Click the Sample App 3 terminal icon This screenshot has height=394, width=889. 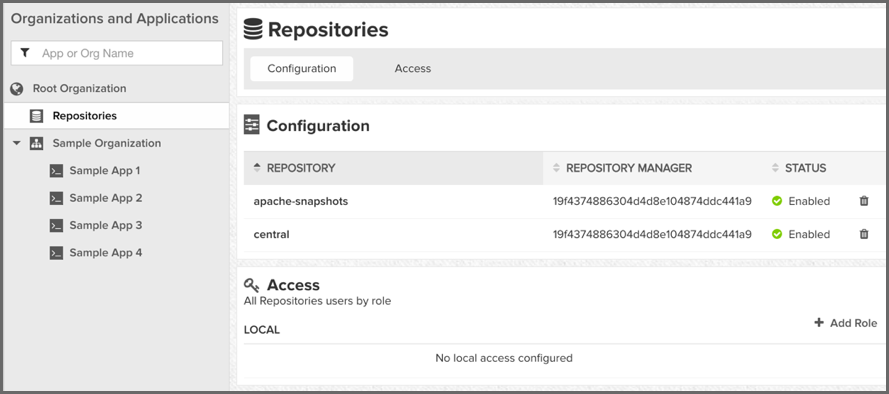pyautogui.click(x=56, y=226)
